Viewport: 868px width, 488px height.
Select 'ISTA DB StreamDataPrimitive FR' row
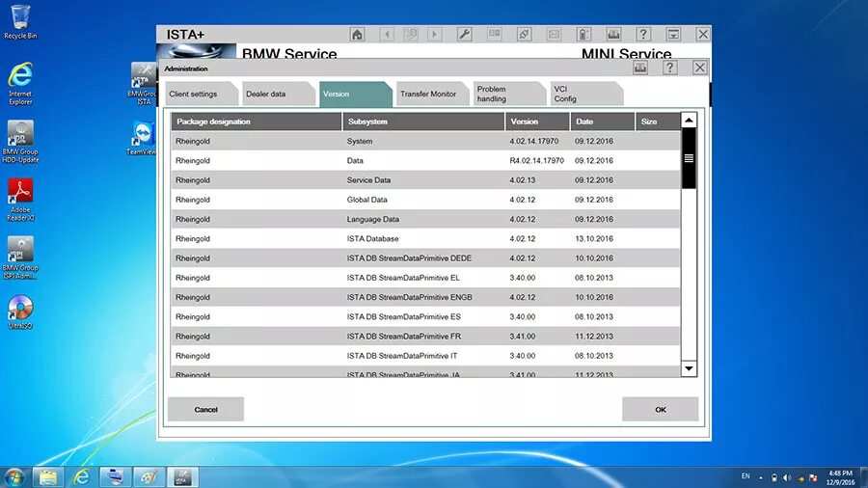[425, 337]
